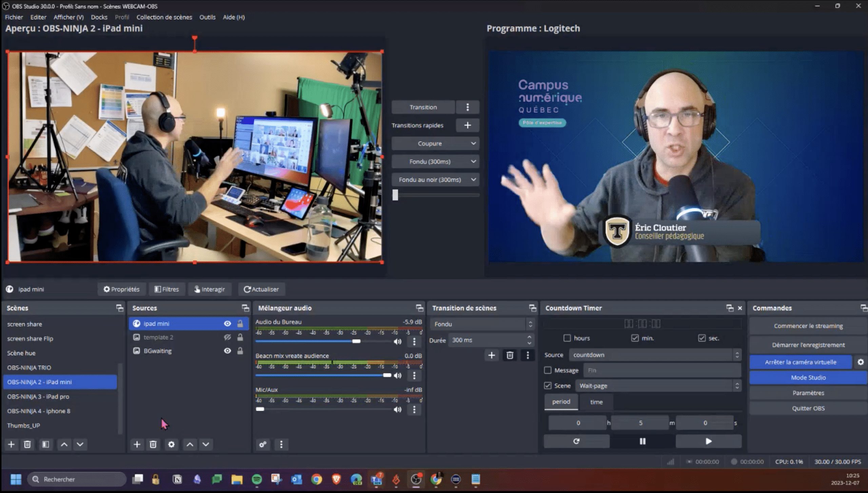Screen dimensions: 868x493
Task: Open source properties gear icon
Action: tap(171, 444)
